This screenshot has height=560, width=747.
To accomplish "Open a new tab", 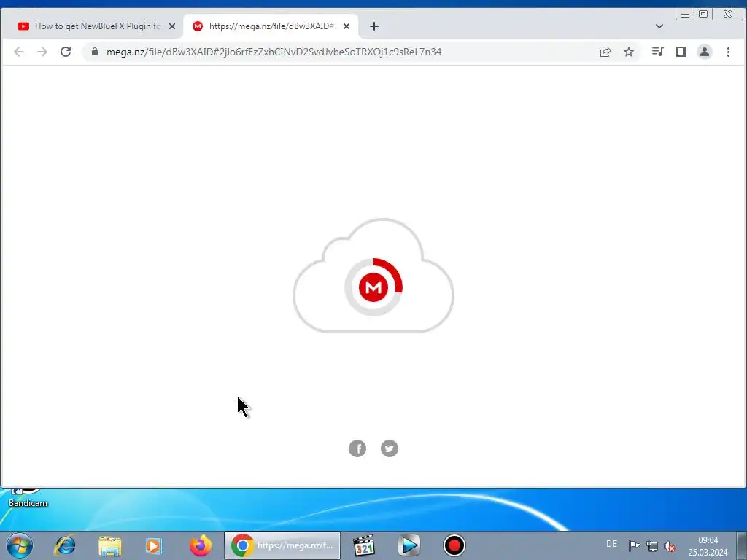I will [x=374, y=26].
